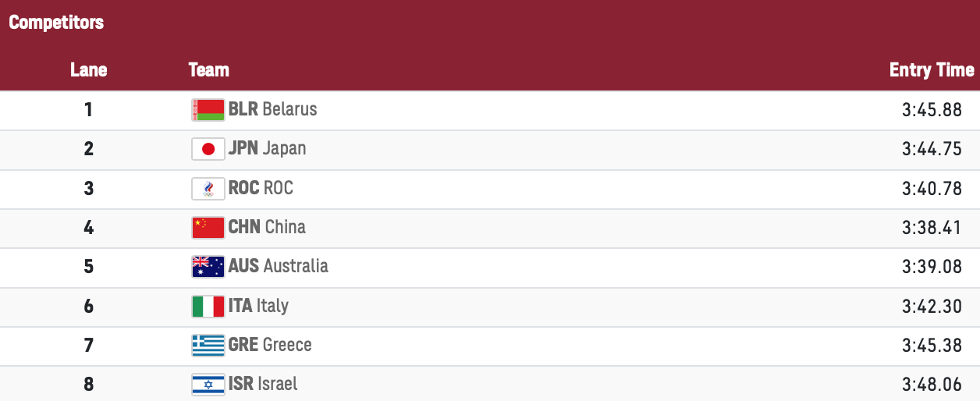Select the CHN China team name

267,227
